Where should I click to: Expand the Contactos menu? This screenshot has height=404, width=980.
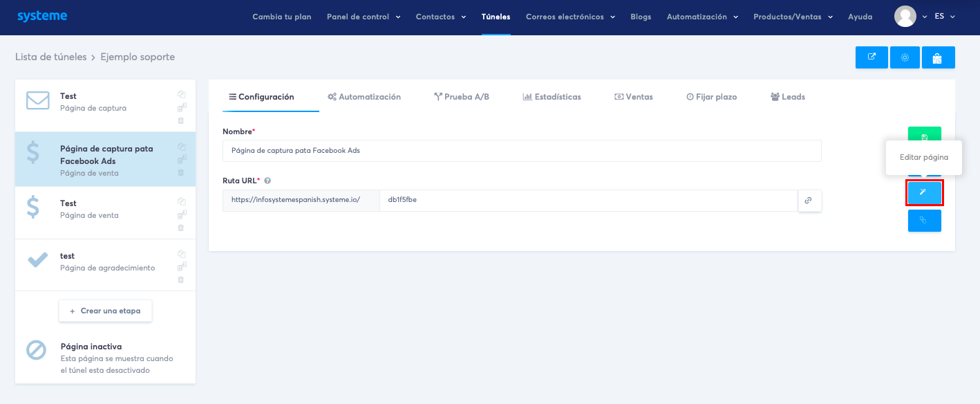pyautogui.click(x=440, y=17)
